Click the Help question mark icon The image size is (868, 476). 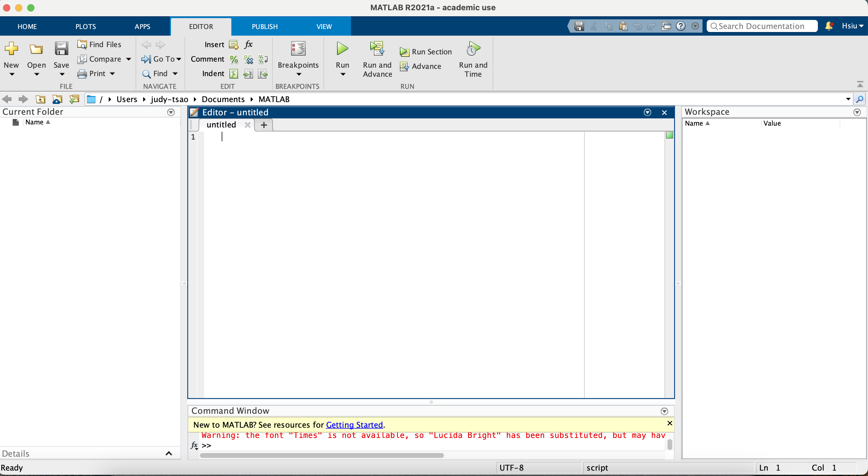click(681, 26)
